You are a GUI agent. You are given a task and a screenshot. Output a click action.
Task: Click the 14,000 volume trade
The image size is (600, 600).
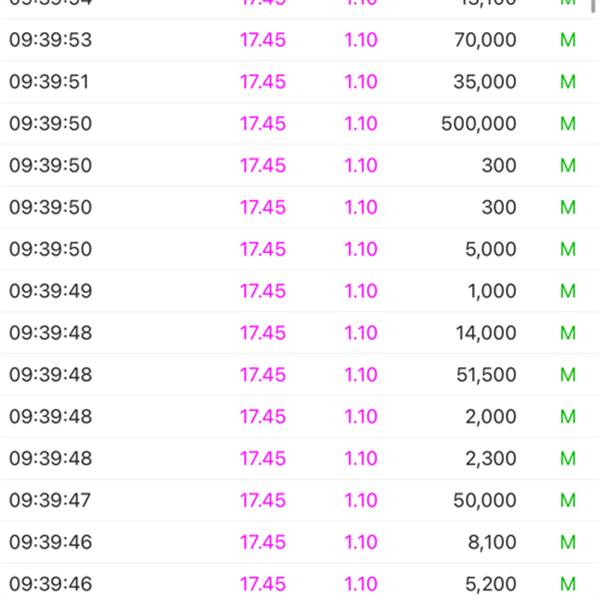486,333
